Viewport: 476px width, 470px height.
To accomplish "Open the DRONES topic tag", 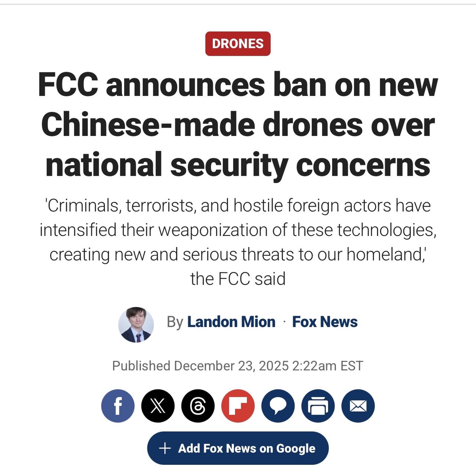I will tap(238, 44).
